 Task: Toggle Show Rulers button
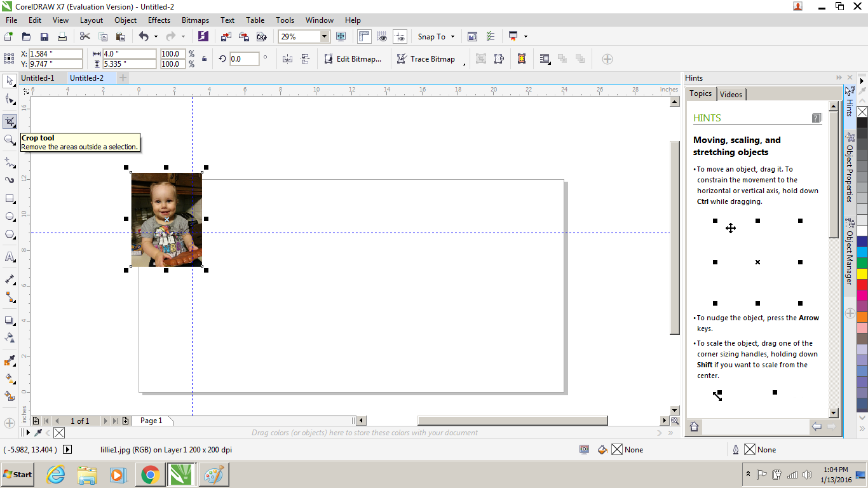click(x=364, y=37)
